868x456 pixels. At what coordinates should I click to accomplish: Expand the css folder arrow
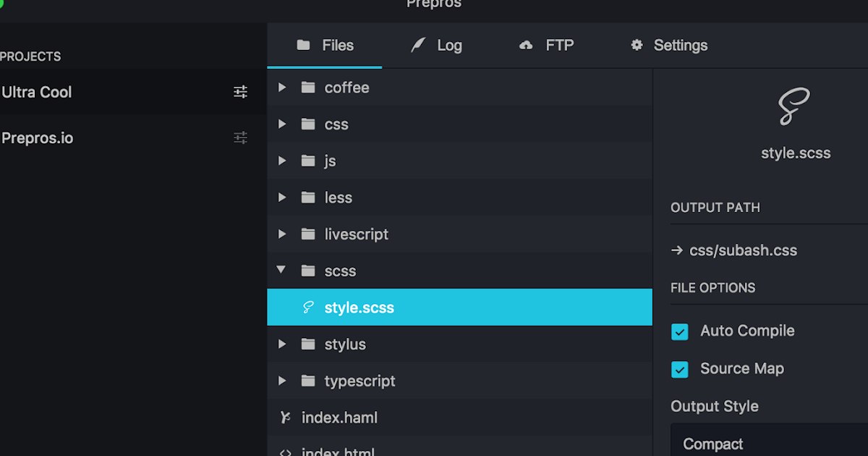(282, 124)
